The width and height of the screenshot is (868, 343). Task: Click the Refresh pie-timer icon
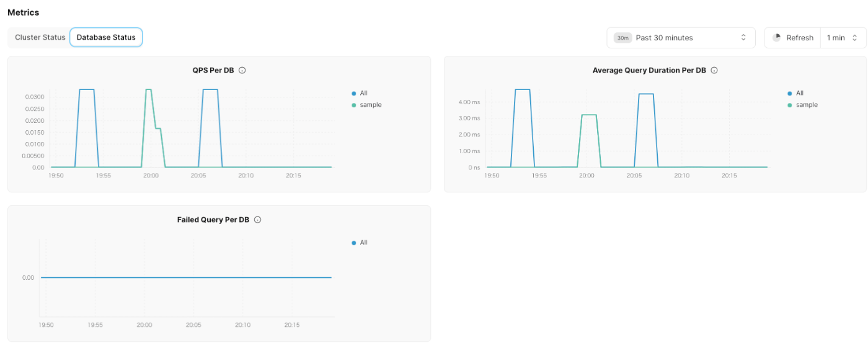tap(777, 37)
